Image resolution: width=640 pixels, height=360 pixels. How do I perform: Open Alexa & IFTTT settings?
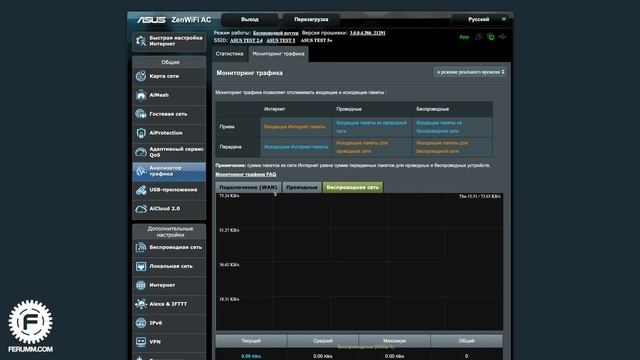(169, 304)
